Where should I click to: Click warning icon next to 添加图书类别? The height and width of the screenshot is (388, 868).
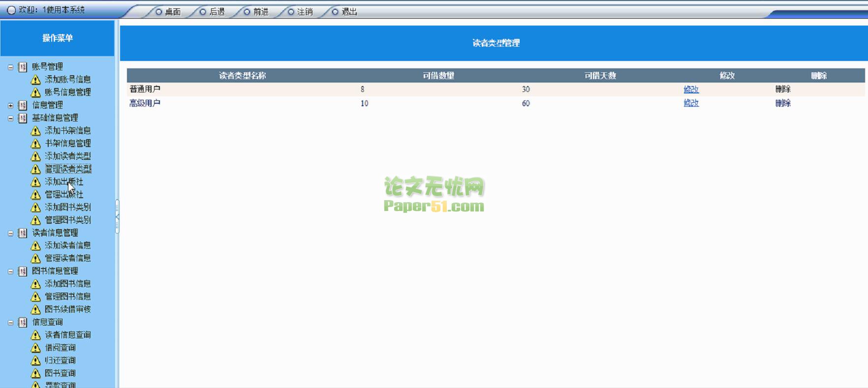35,208
